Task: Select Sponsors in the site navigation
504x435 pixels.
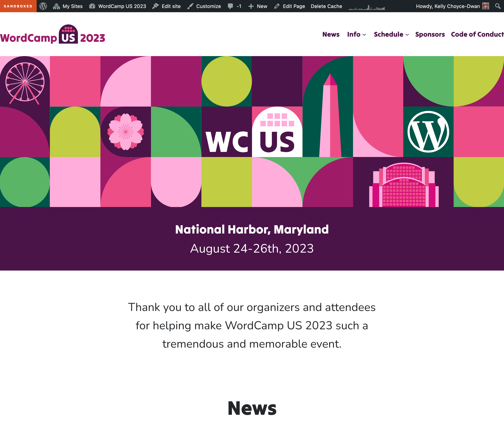Action: pyautogui.click(x=430, y=35)
